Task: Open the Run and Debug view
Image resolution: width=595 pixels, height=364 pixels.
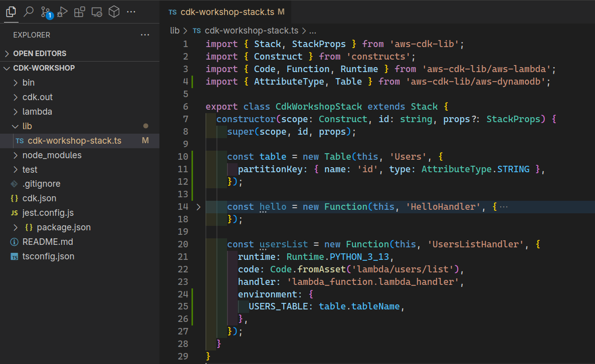Action: coord(63,12)
